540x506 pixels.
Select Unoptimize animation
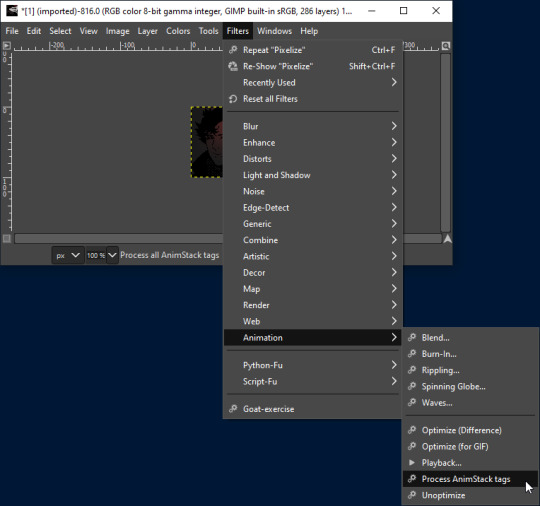click(x=470, y=495)
